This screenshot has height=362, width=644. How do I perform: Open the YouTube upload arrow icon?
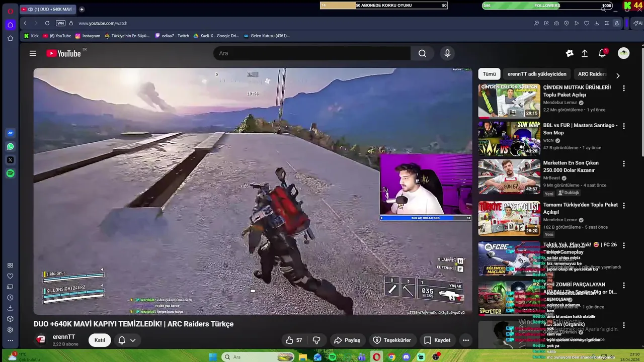(x=585, y=53)
